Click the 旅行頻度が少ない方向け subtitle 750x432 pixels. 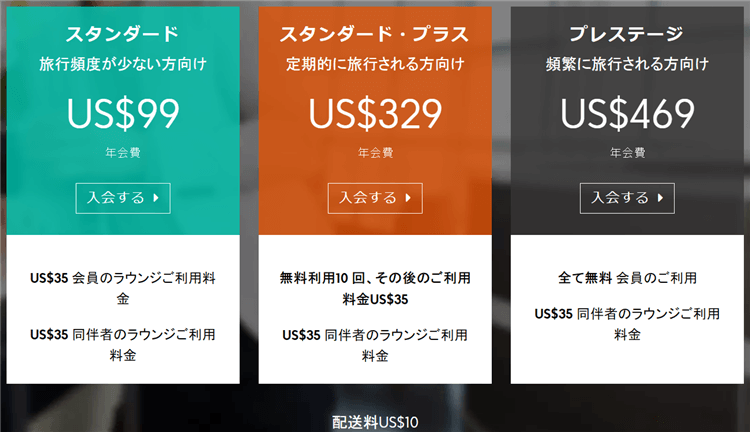pyautogui.click(x=123, y=65)
